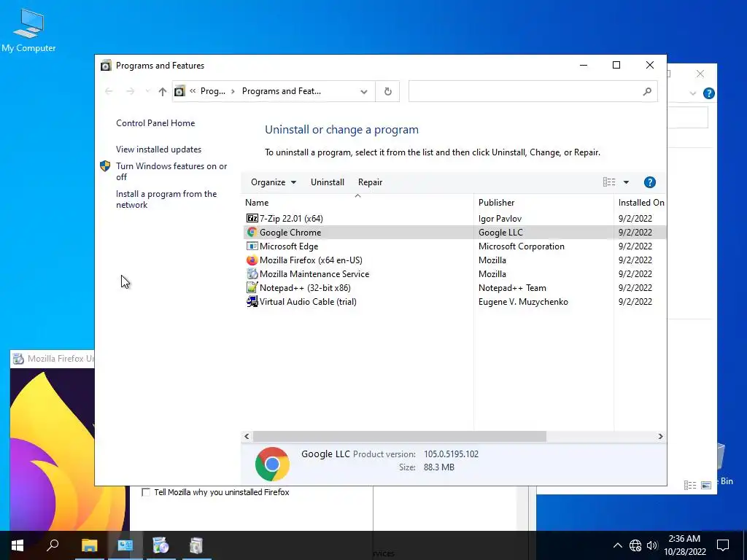This screenshot has width=747, height=560.
Task: Click the horizontal scrollbar left arrow
Action: 247,436
